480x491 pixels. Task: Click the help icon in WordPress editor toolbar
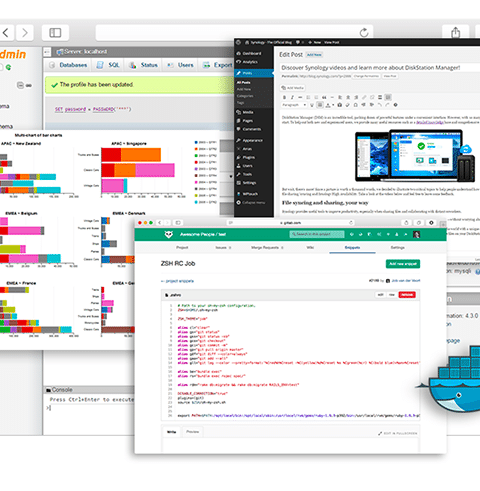coord(396,105)
